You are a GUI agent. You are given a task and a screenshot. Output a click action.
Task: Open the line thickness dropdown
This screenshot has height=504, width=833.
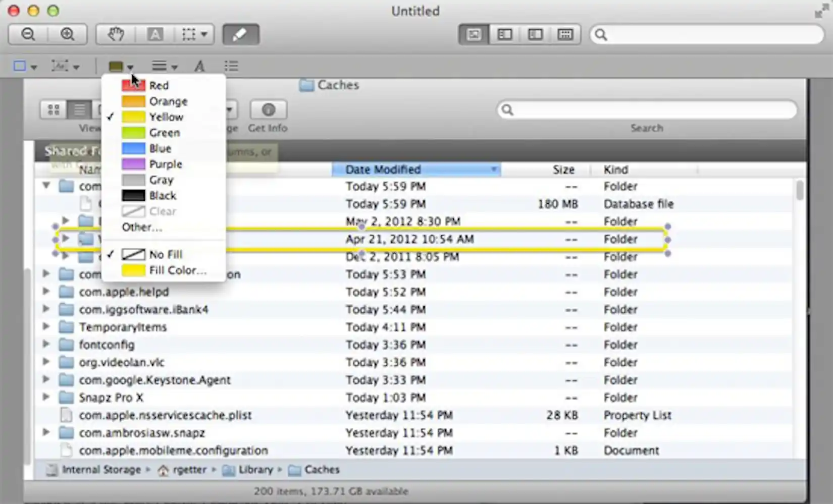pyautogui.click(x=174, y=66)
